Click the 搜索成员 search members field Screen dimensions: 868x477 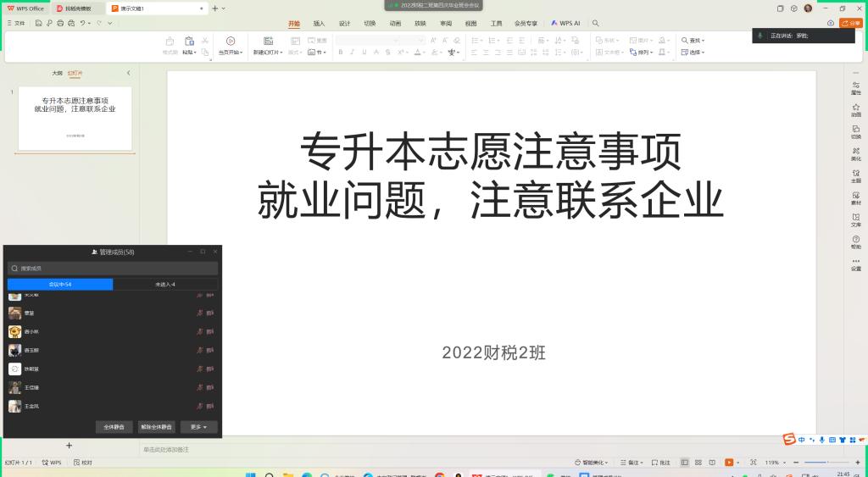coord(112,268)
